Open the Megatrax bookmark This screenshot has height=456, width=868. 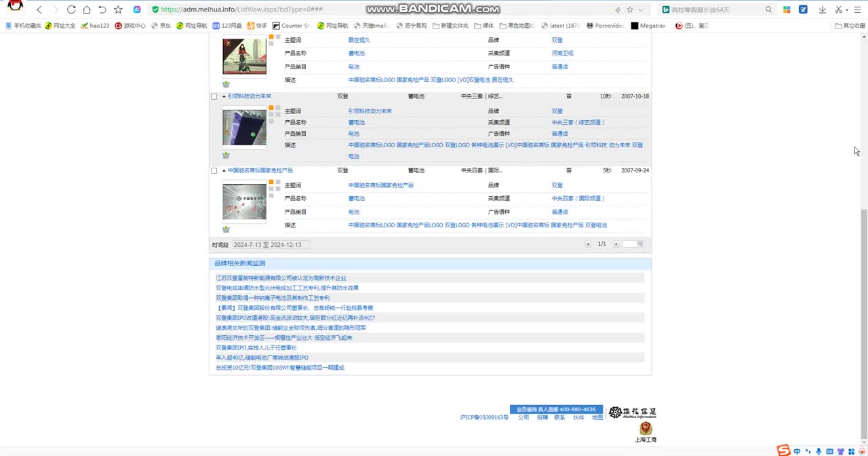(x=648, y=26)
